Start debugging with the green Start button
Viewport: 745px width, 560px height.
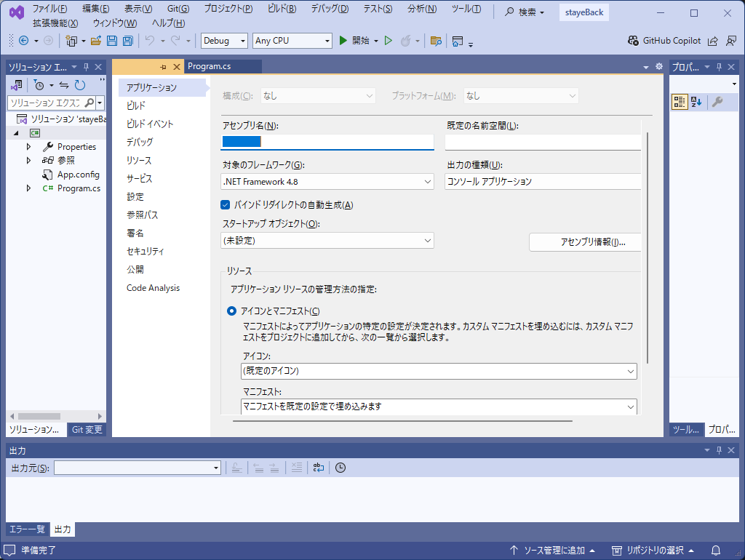coord(342,41)
